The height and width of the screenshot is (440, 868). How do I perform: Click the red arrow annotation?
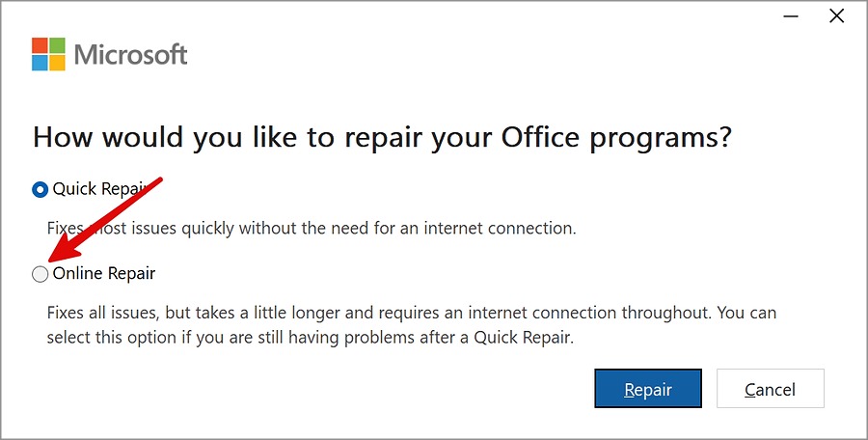click(104, 218)
